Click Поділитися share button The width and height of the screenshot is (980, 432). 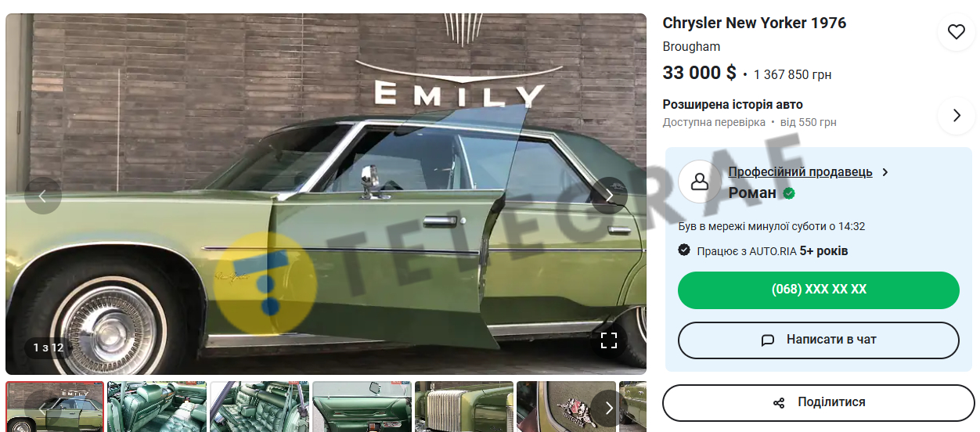819,402
